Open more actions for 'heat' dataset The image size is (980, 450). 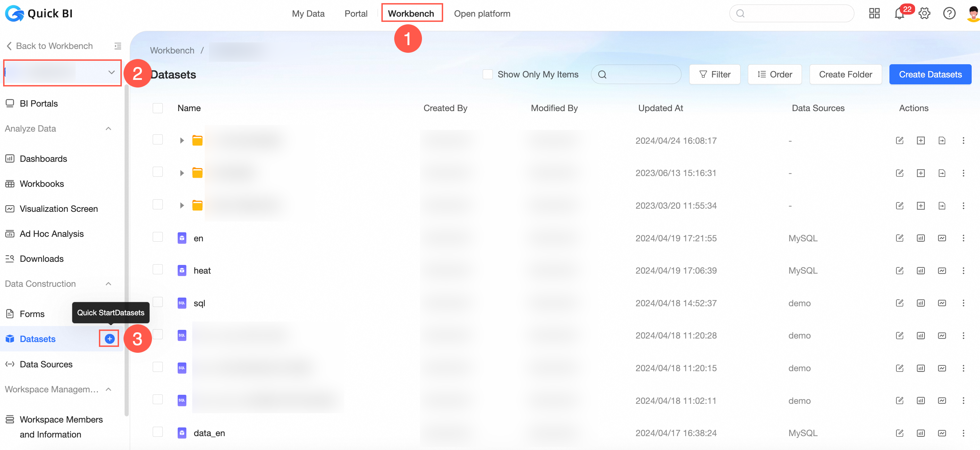coord(963,270)
